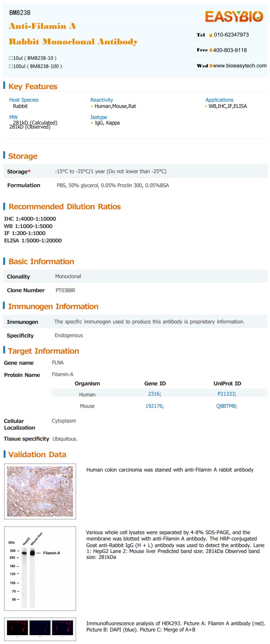Click the orange square beside Tel number
Viewport: 270px width, 644px height.
pyautogui.click(x=211, y=35)
